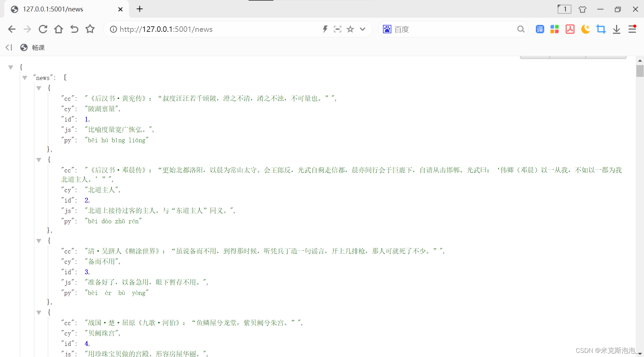Toggle speed mode lightning icon
644x357 pixels.
tap(325, 29)
